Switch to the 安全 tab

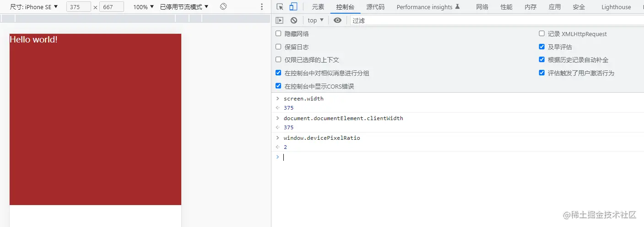coord(579,7)
